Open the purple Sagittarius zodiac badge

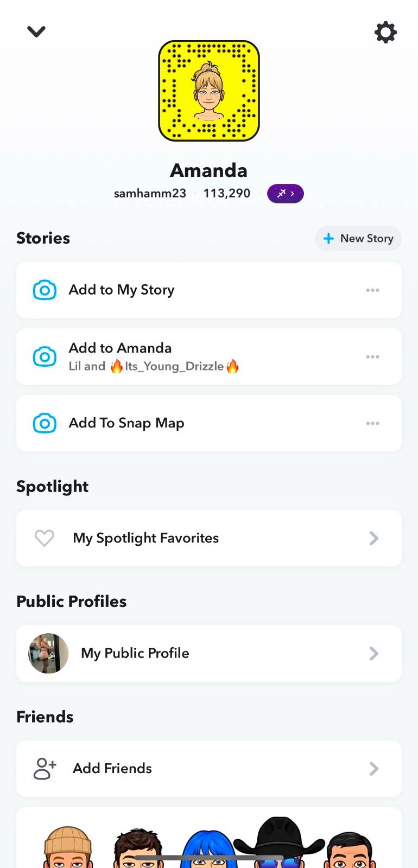(285, 194)
